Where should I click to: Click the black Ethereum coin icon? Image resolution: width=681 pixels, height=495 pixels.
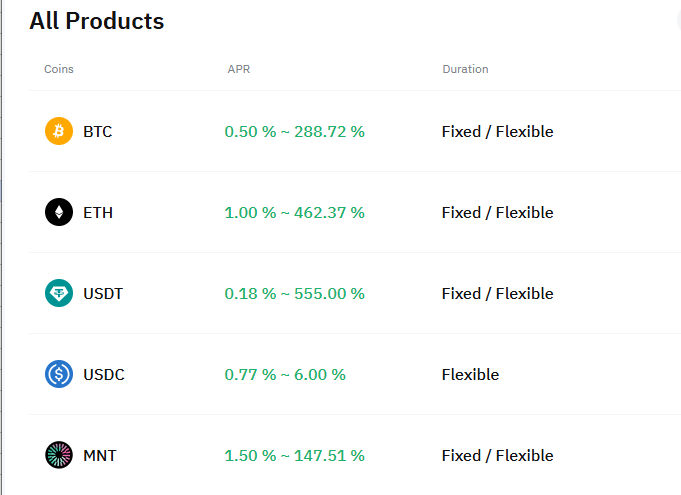pos(59,212)
